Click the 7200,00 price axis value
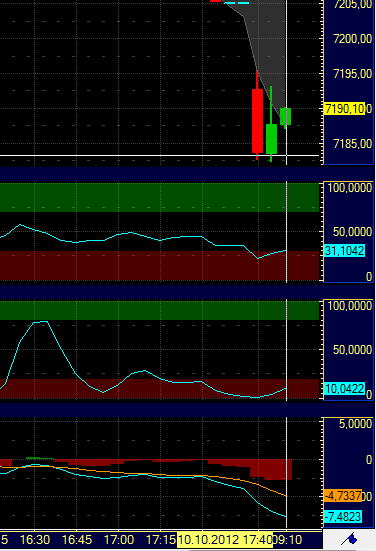The image size is (376, 551). pyautogui.click(x=352, y=39)
